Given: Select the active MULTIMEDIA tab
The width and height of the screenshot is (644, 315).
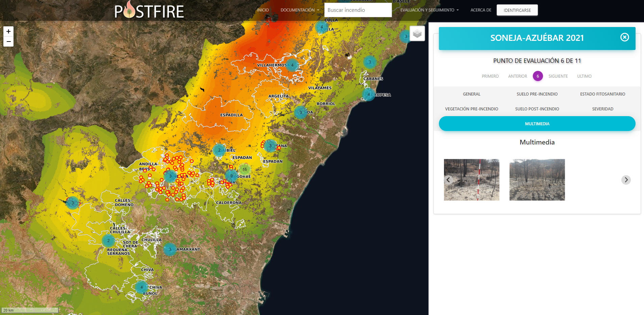Looking at the screenshot, I should 537,124.
